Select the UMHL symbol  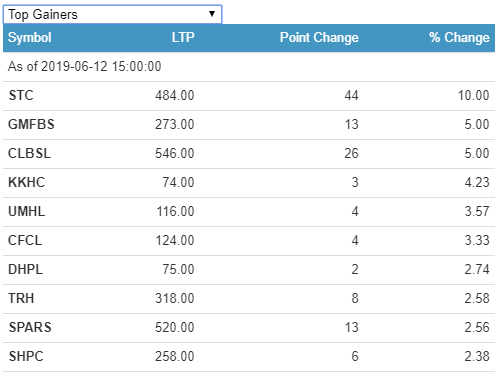click(x=27, y=211)
